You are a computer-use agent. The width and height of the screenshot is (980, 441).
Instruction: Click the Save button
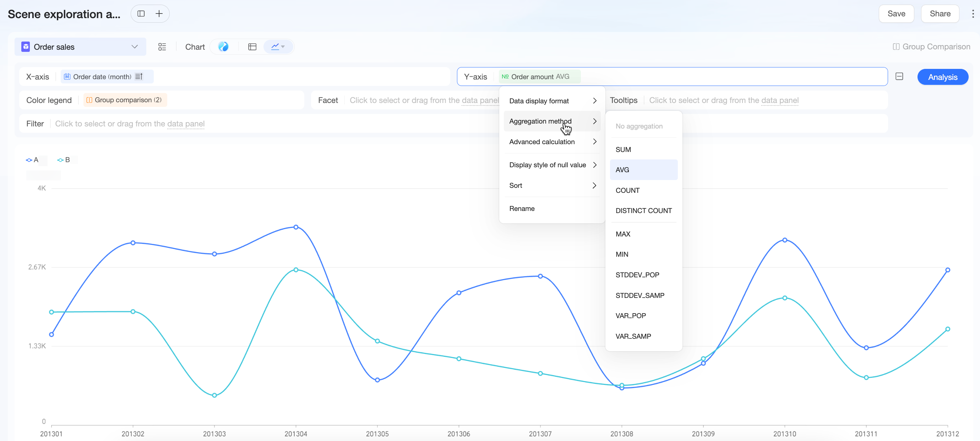[896, 14]
